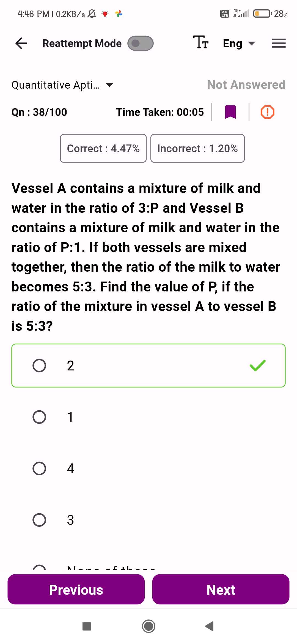Expand the Quantitative Aptitude section dropdown
The image size is (297, 644).
tap(62, 85)
